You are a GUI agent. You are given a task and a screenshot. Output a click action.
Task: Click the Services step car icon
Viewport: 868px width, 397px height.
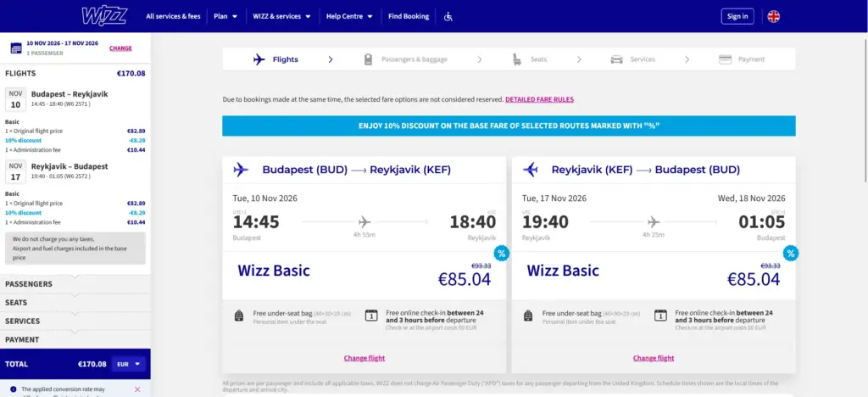click(x=617, y=59)
